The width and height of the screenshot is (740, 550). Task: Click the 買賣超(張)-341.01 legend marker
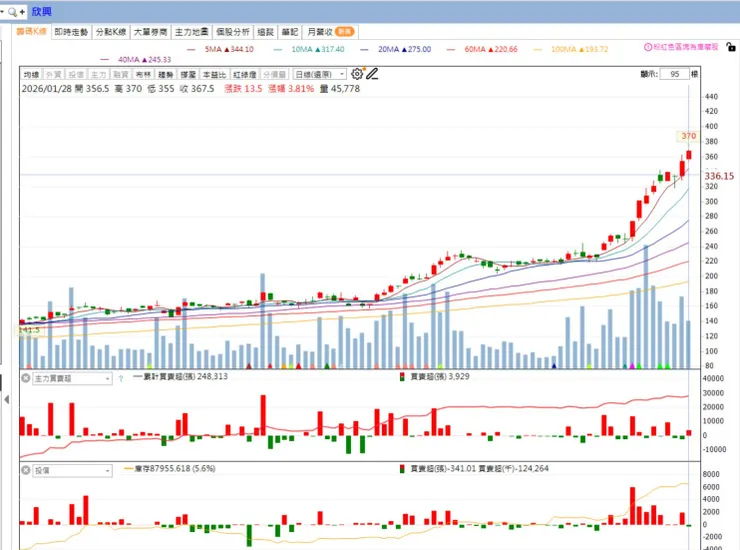pyautogui.click(x=402, y=469)
